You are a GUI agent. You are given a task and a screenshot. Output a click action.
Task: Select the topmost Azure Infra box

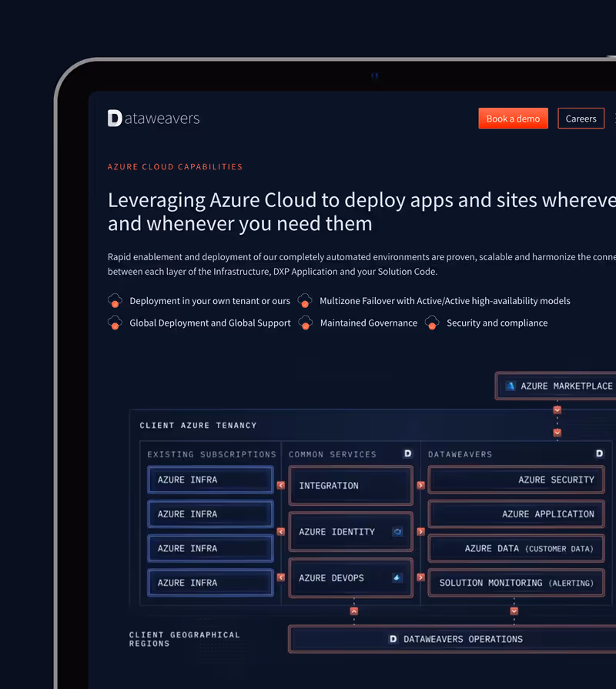[x=210, y=480]
